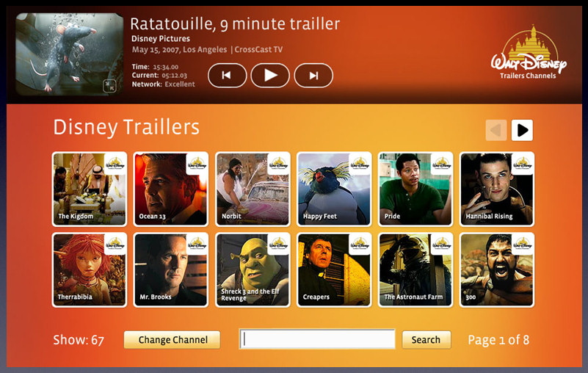The height and width of the screenshot is (373, 588).
Task: Open the Creapers trailer thumbnail
Action: tap(334, 269)
